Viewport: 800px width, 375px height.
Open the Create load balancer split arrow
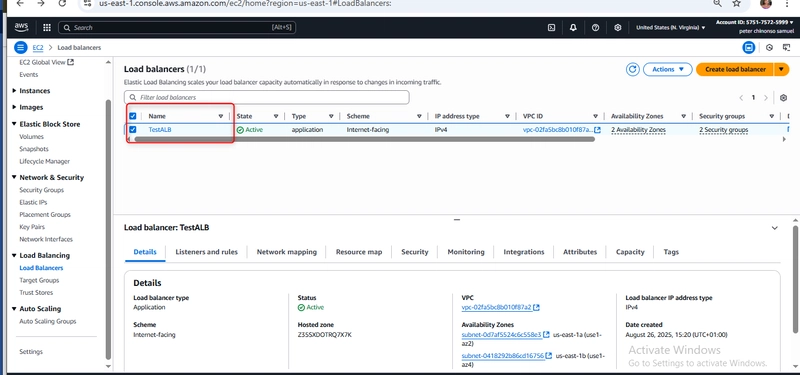point(782,69)
